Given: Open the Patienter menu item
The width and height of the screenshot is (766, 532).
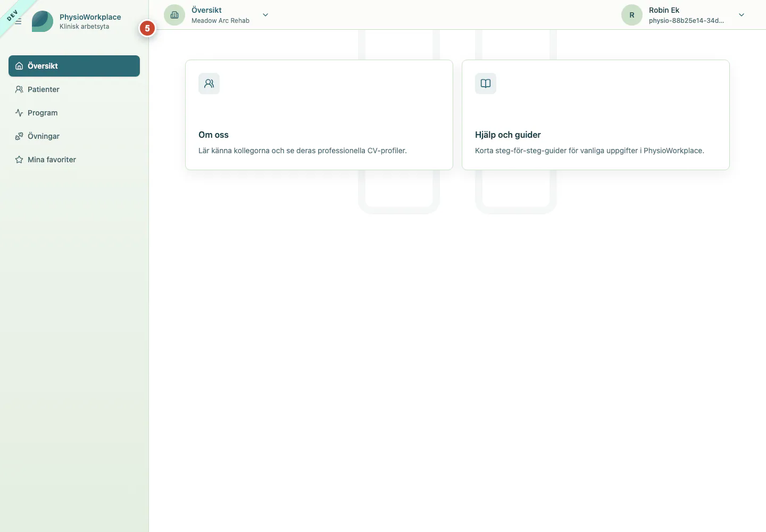Looking at the screenshot, I should [74, 89].
